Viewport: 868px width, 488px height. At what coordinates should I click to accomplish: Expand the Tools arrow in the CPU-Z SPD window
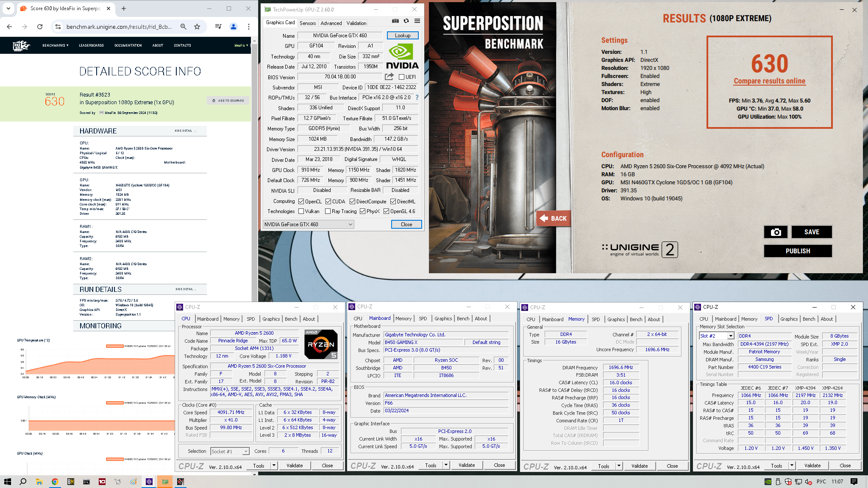coord(792,466)
